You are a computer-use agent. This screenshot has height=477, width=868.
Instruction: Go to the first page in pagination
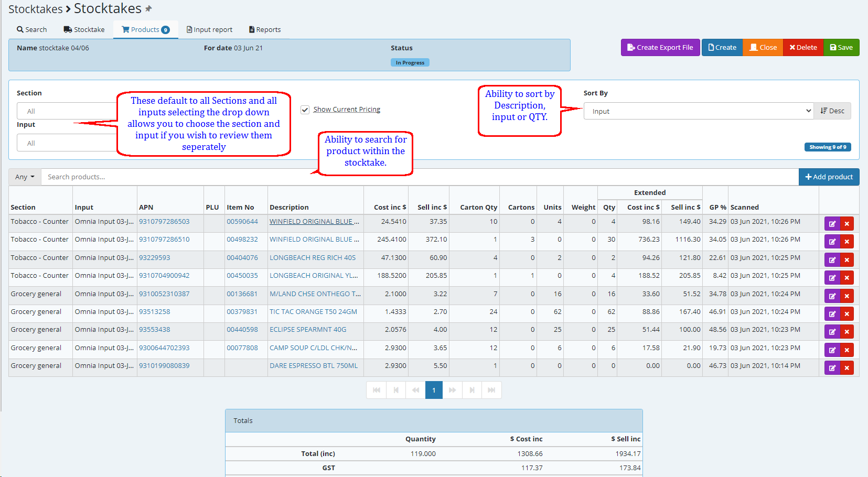[376, 390]
